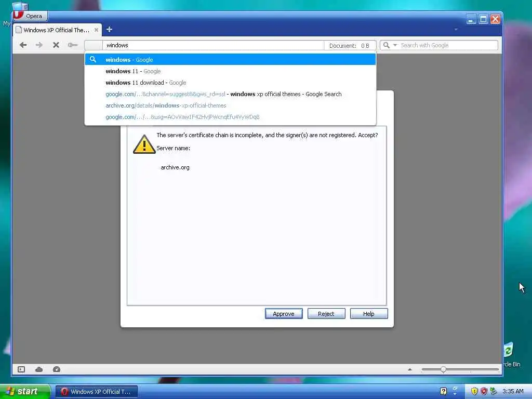Adjust the zoom slider handle
This screenshot has width=532, height=399.
[443, 369]
